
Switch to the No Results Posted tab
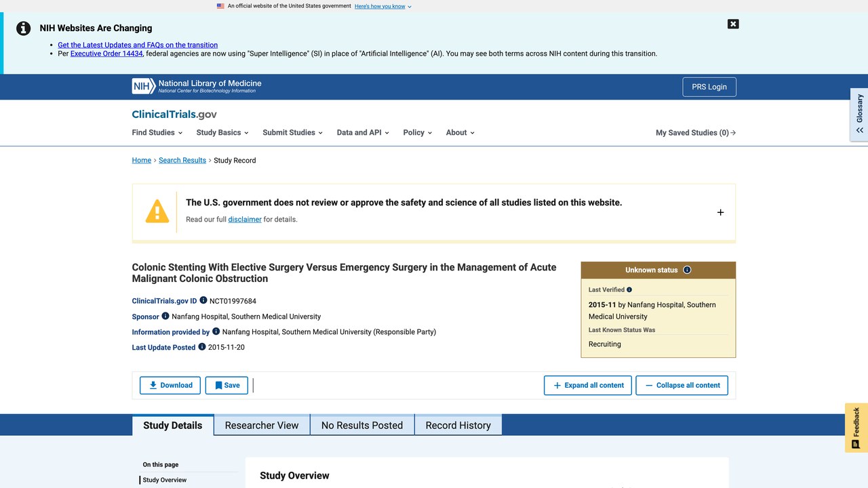pyautogui.click(x=362, y=425)
